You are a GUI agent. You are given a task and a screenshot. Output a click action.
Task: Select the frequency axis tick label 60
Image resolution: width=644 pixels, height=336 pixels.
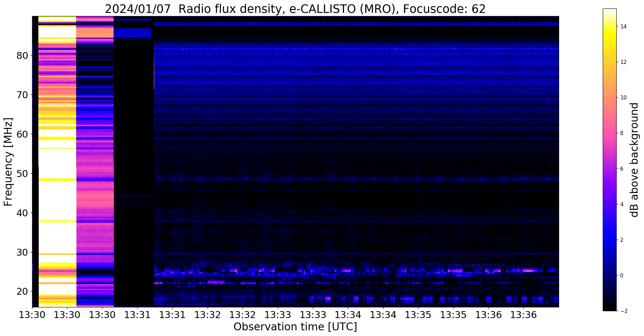(x=22, y=134)
